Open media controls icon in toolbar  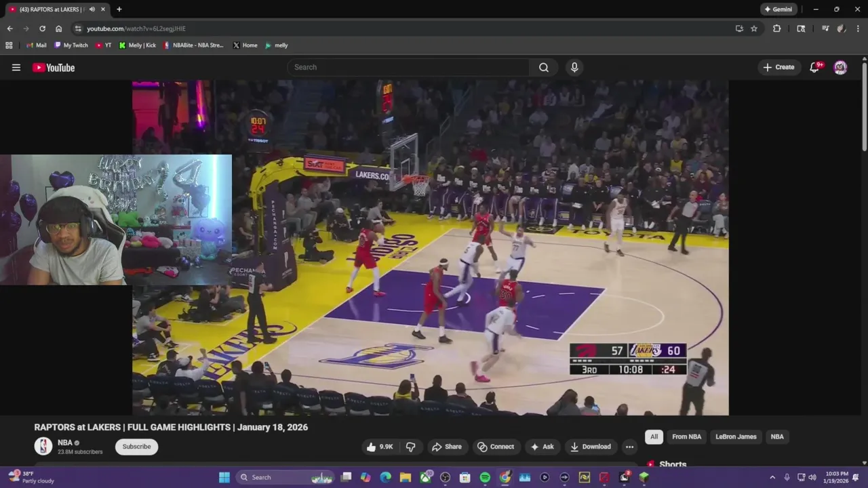[x=825, y=28]
